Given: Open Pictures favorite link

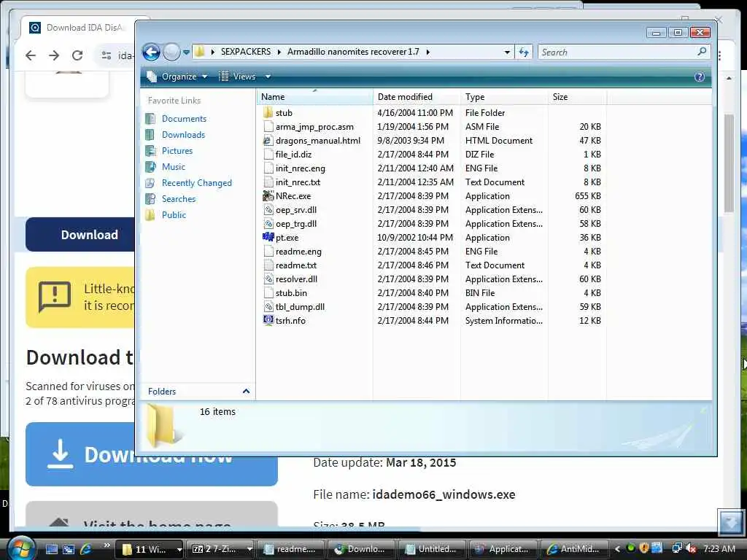Looking at the screenshot, I should (177, 151).
